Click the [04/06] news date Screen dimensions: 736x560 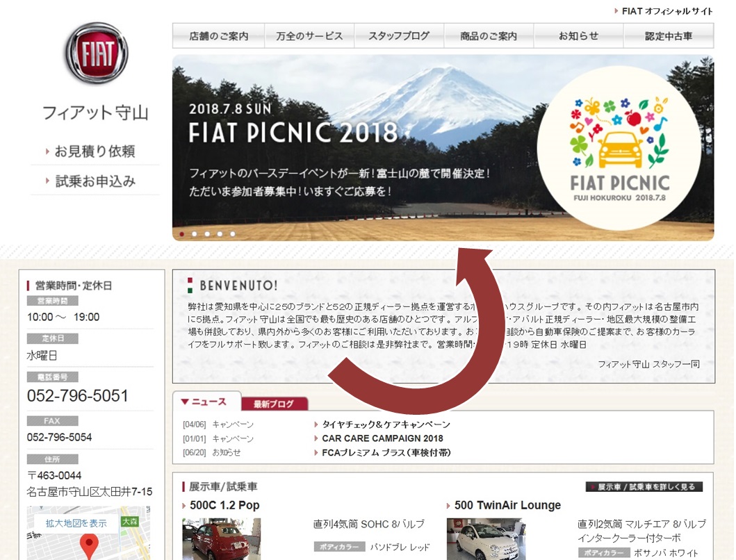pyautogui.click(x=195, y=425)
